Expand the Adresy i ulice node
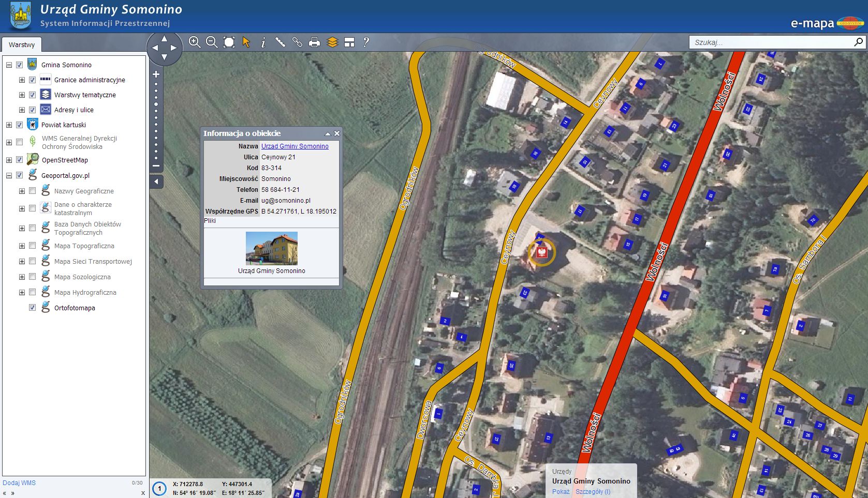The height and width of the screenshot is (498, 868). pyautogui.click(x=22, y=110)
